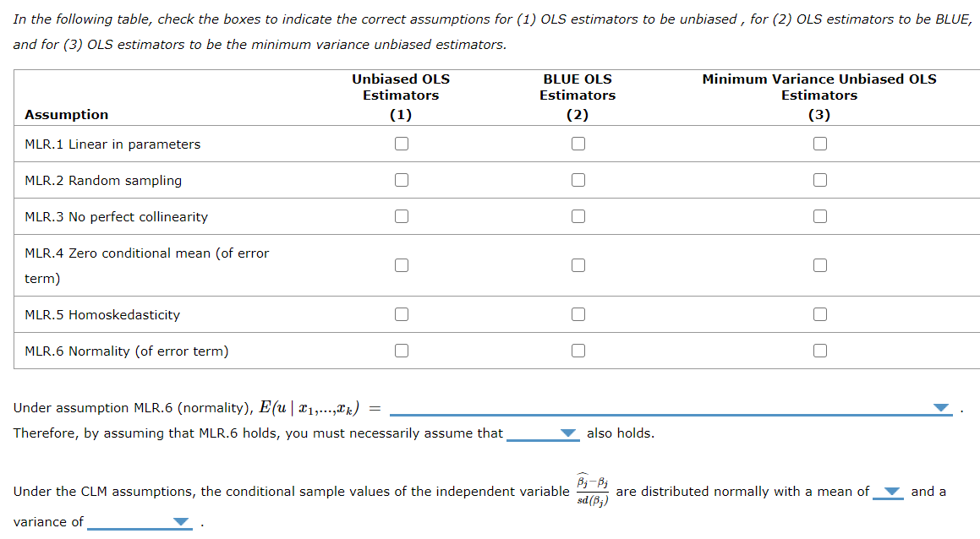Check MLR.2 under BLUE OLS column

578,179
